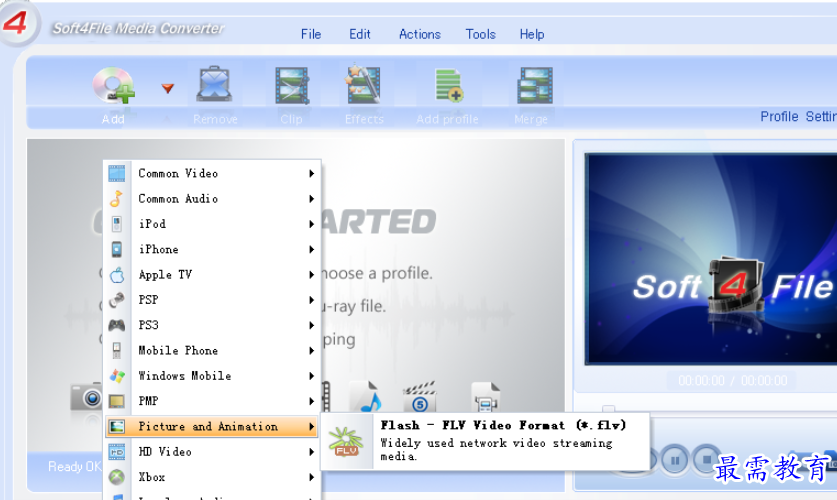Open the Profile Settings link
This screenshot has height=500, width=837.
click(798, 116)
